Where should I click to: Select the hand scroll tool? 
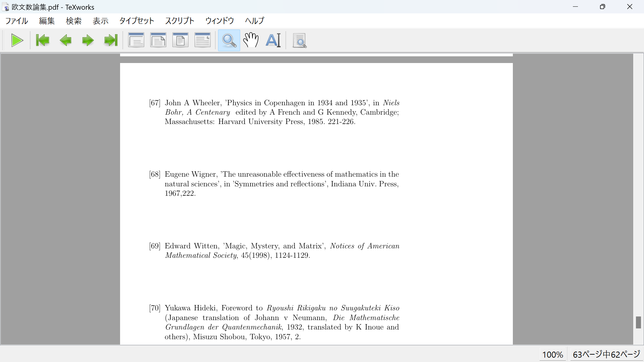tap(251, 41)
